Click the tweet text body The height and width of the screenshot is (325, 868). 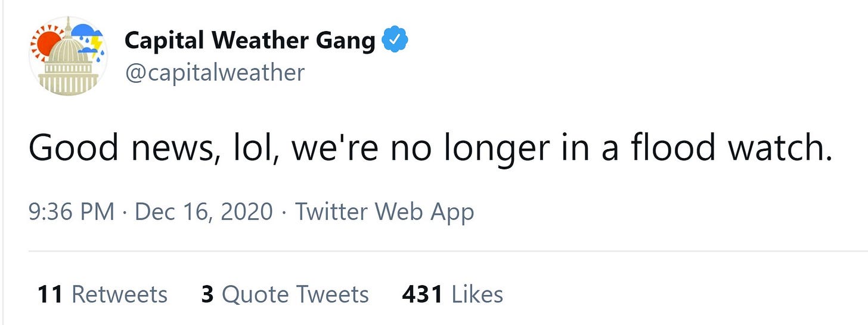(429, 149)
